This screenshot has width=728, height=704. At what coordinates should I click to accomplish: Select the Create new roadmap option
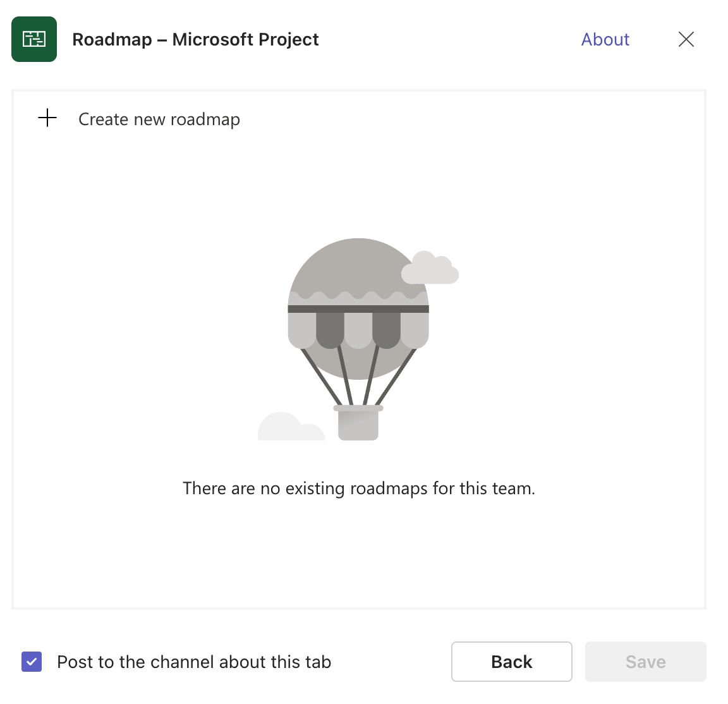(159, 119)
